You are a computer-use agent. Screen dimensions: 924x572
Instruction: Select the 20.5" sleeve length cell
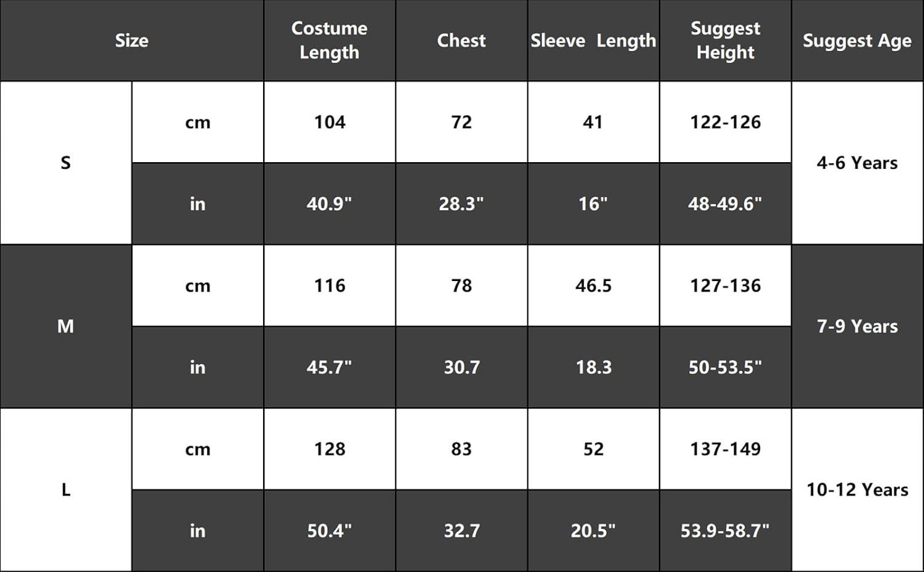[593, 531]
